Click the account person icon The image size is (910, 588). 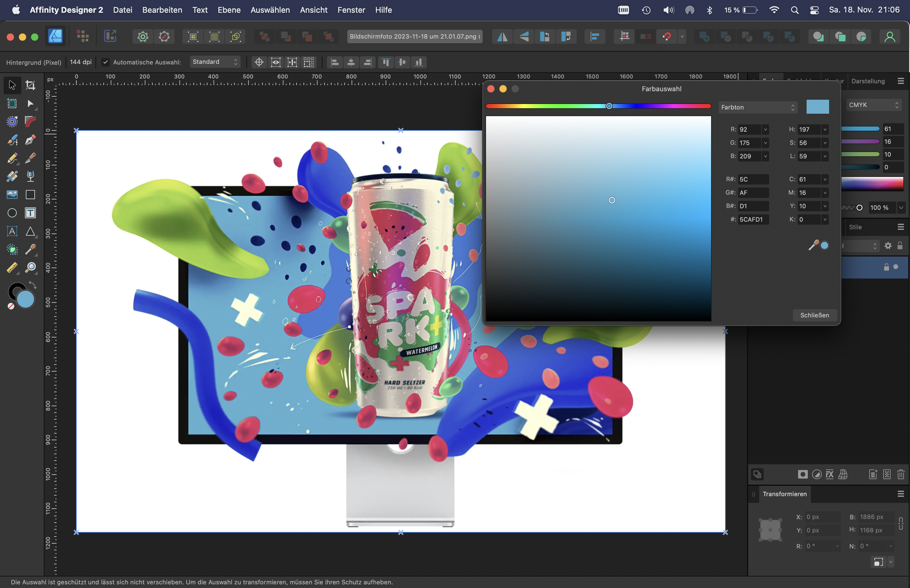tap(890, 37)
